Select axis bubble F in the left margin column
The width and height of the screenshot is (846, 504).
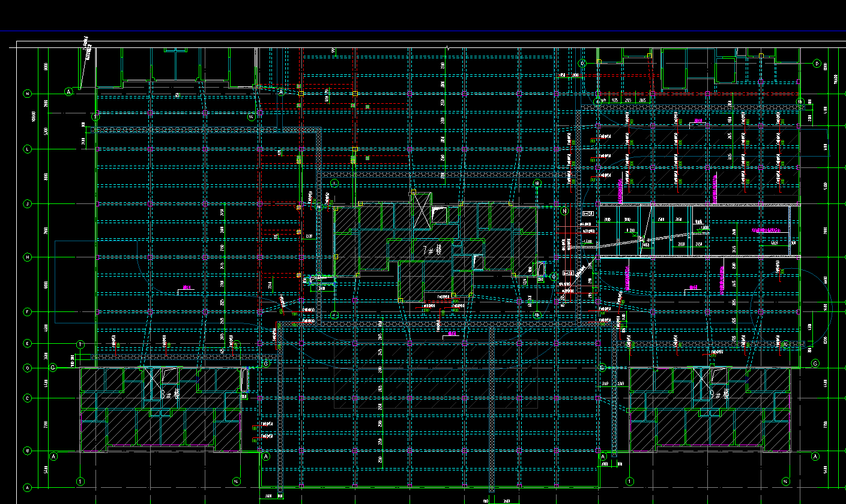click(x=27, y=312)
